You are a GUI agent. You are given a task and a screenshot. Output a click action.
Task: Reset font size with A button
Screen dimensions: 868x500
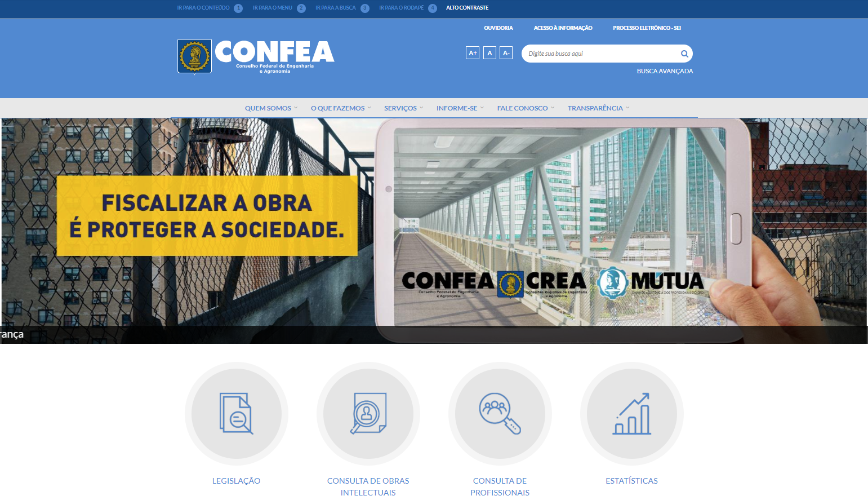click(489, 53)
